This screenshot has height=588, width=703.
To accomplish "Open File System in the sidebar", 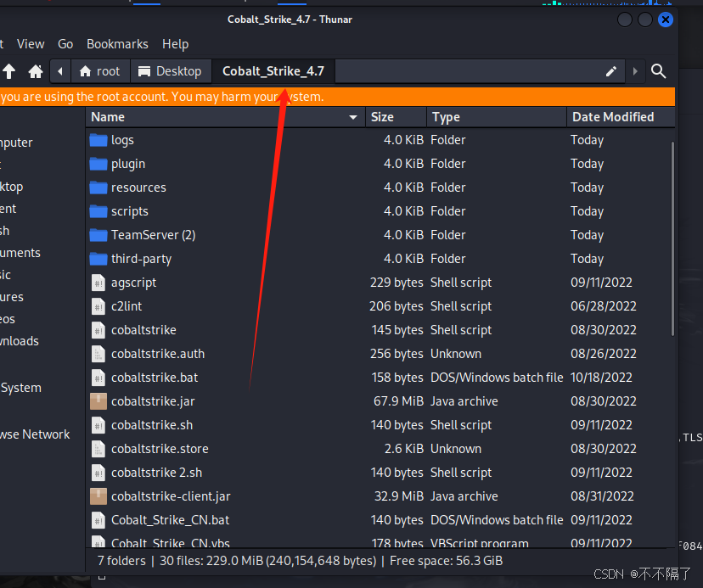I will click(20, 388).
